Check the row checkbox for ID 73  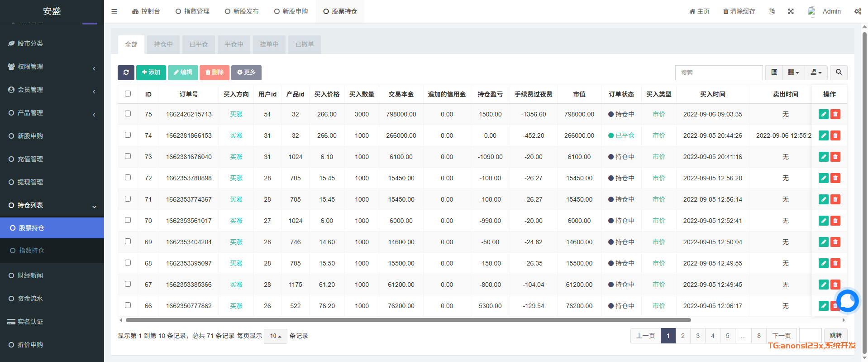[128, 156]
